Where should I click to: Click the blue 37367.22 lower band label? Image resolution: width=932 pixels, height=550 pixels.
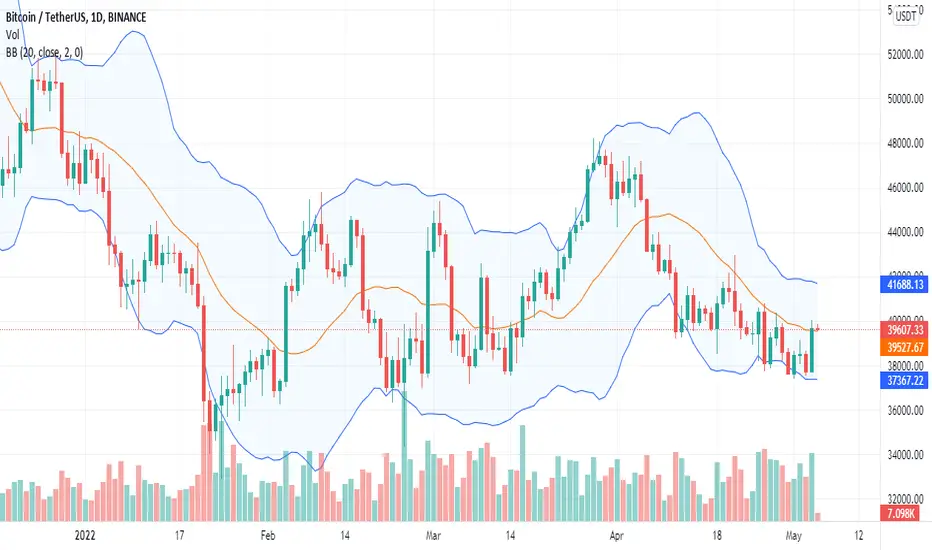(905, 381)
